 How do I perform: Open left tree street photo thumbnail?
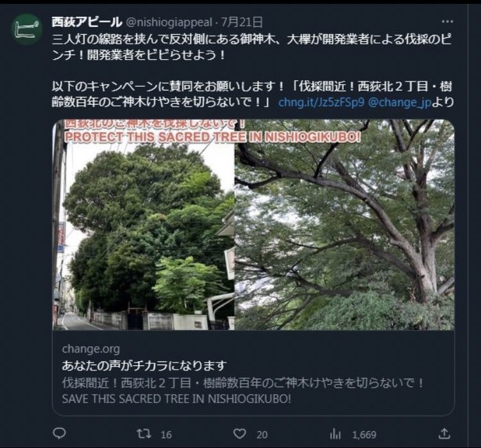[x=144, y=225]
